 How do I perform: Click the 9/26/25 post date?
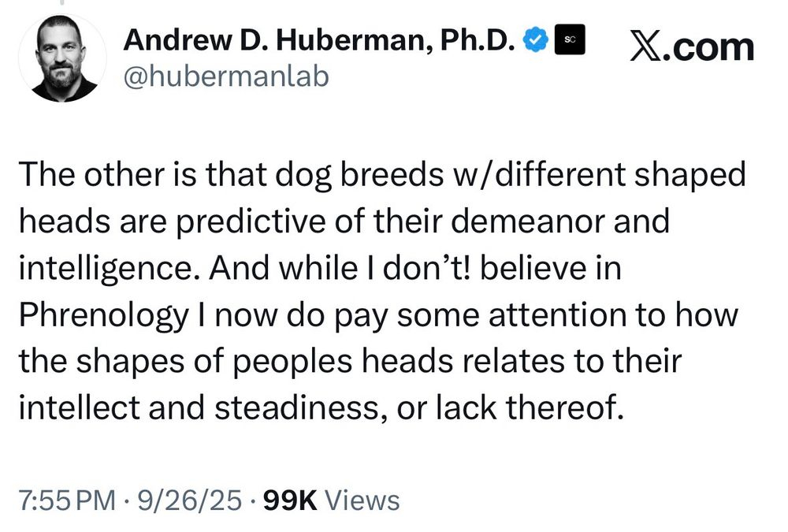(189, 500)
